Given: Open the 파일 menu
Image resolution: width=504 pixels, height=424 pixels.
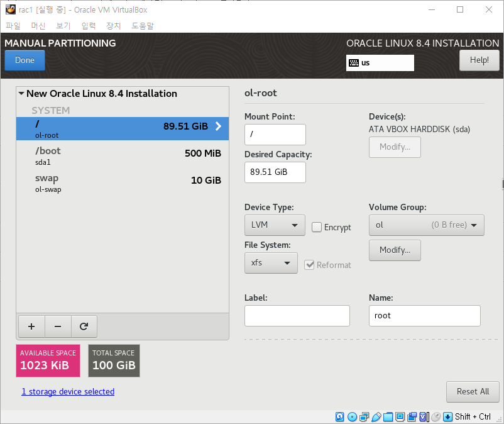Looking at the screenshot, I should (x=13, y=26).
